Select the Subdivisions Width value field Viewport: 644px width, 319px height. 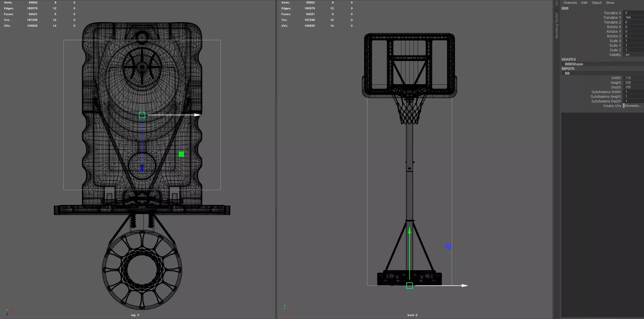(633, 92)
